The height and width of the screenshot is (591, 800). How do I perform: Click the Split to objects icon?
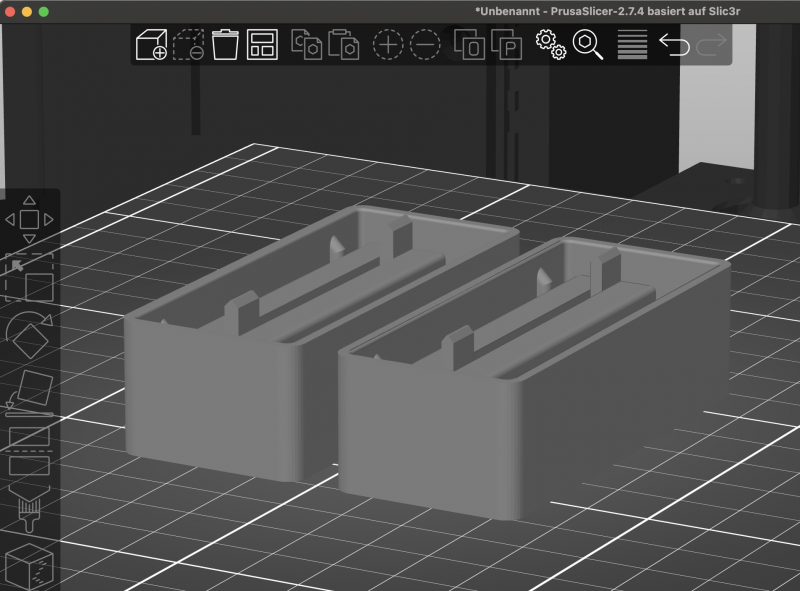tap(469, 45)
